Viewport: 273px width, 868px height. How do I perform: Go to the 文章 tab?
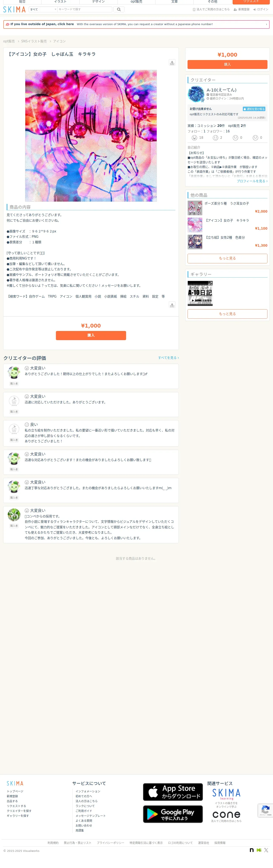click(x=174, y=2)
